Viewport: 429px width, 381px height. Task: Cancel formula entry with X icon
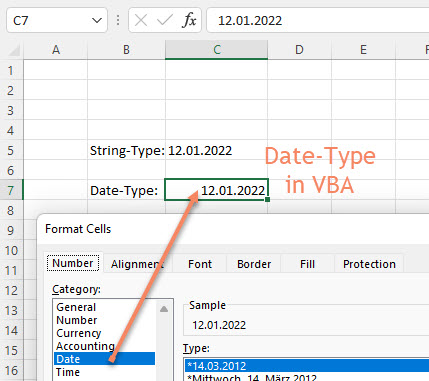tap(141, 21)
